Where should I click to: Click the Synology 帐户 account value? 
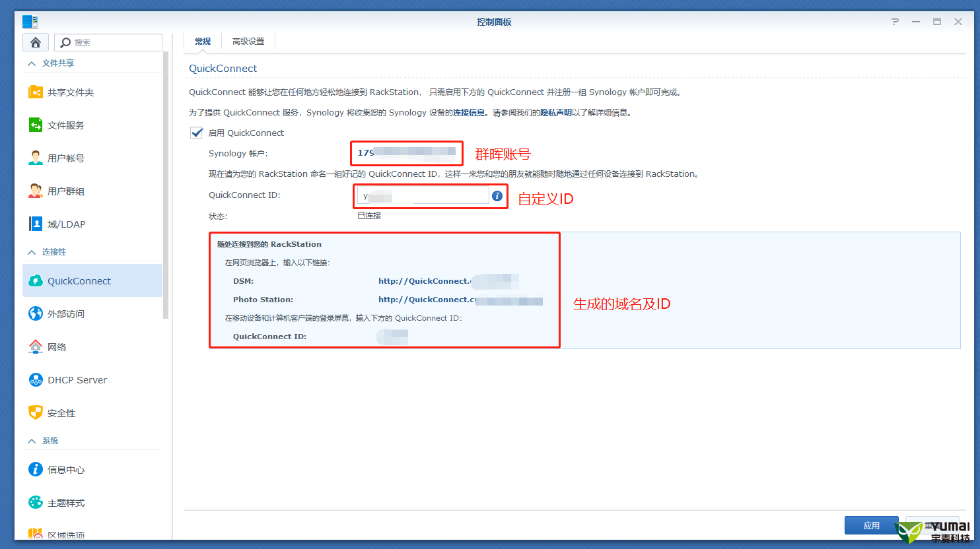(407, 152)
